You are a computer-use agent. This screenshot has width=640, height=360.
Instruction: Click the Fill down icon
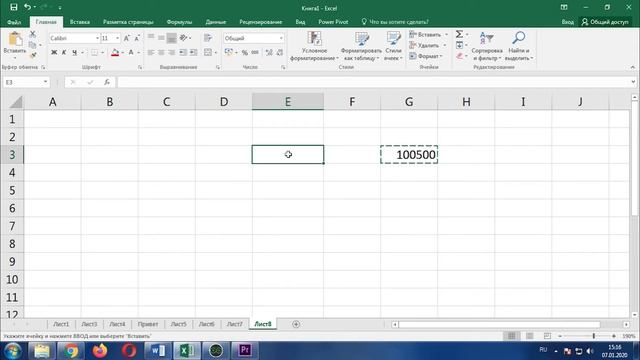pos(460,45)
